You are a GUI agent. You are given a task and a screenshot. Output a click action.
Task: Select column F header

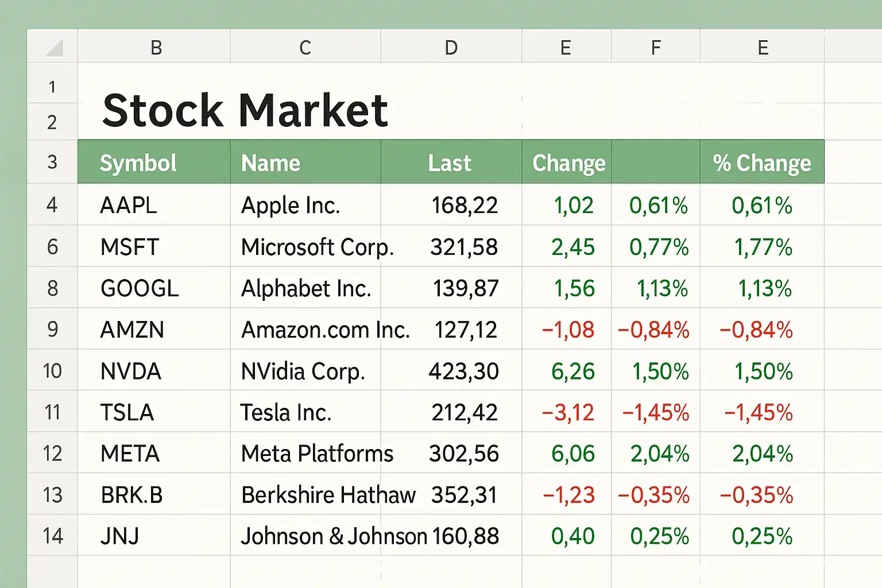[655, 48]
